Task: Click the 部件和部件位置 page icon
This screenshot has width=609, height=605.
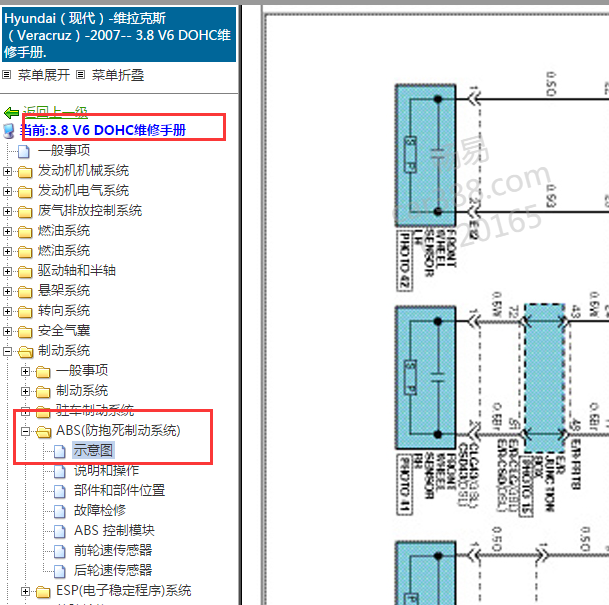Action: 60,491
